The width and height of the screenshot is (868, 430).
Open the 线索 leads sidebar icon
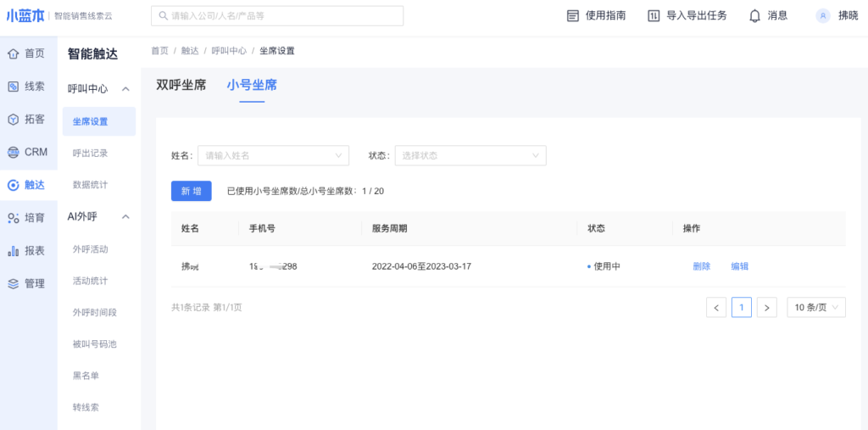(x=14, y=87)
